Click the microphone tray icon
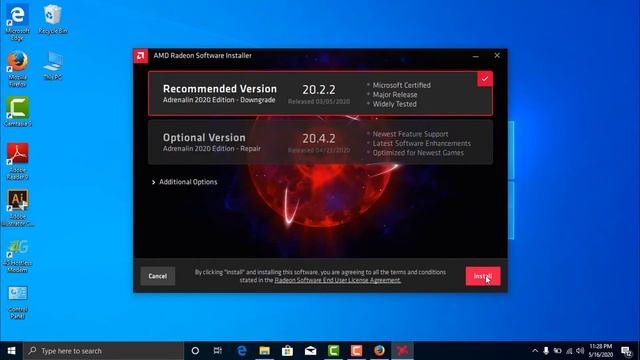 [546, 351]
